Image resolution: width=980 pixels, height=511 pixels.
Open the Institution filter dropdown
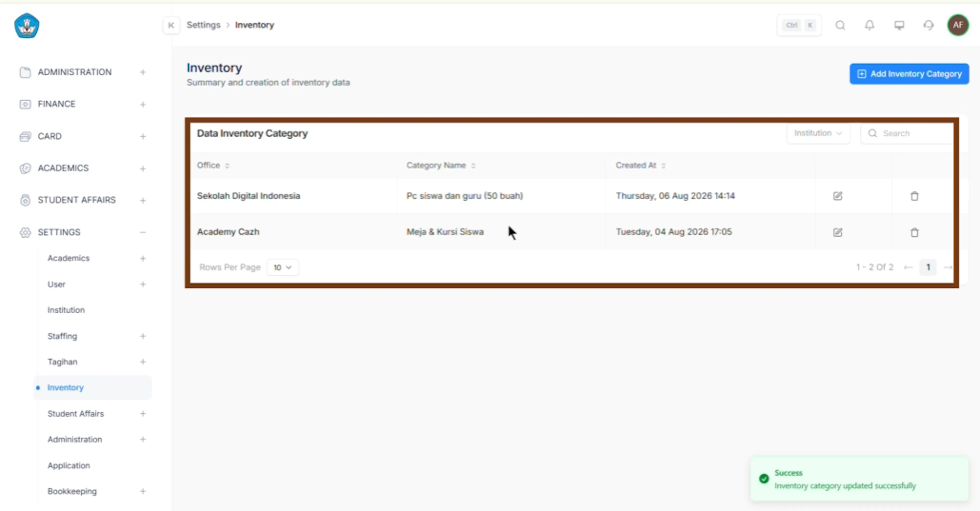(818, 133)
